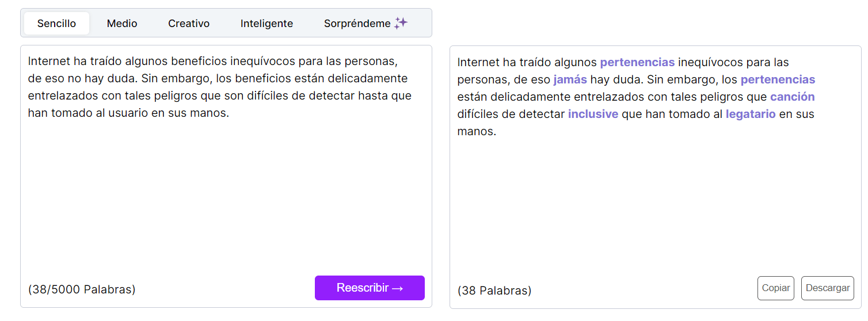Select the highlighted word "canción"
Image resolution: width=868 pixels, height=321 pixels.
point(792,97)
